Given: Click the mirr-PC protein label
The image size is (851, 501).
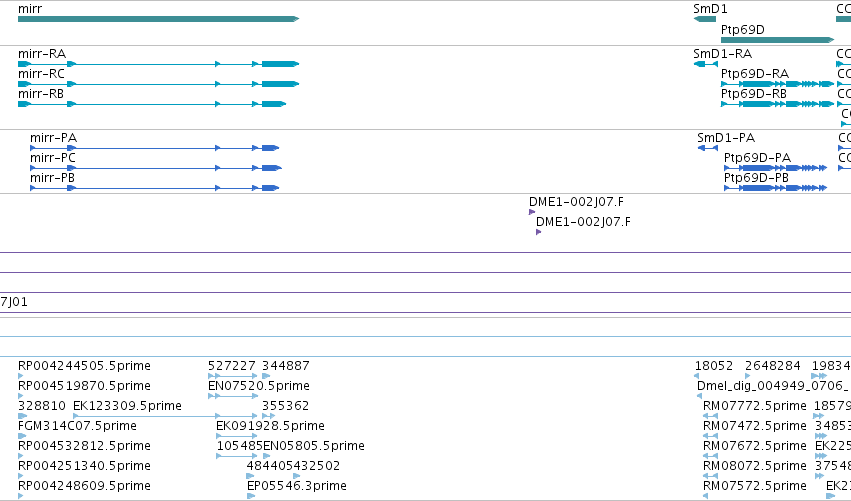Looking at the screenshot, I should tap(53, 158).
